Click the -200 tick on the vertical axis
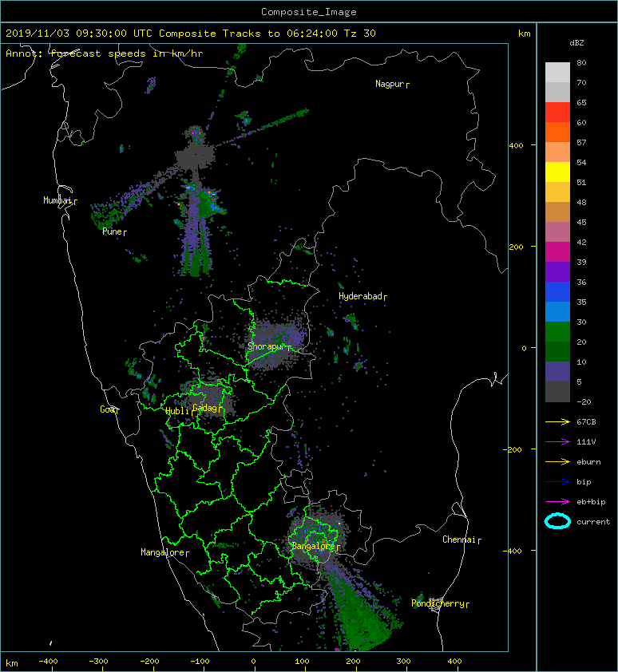This screenshot has height=672, width=618. tap(513, 449)
